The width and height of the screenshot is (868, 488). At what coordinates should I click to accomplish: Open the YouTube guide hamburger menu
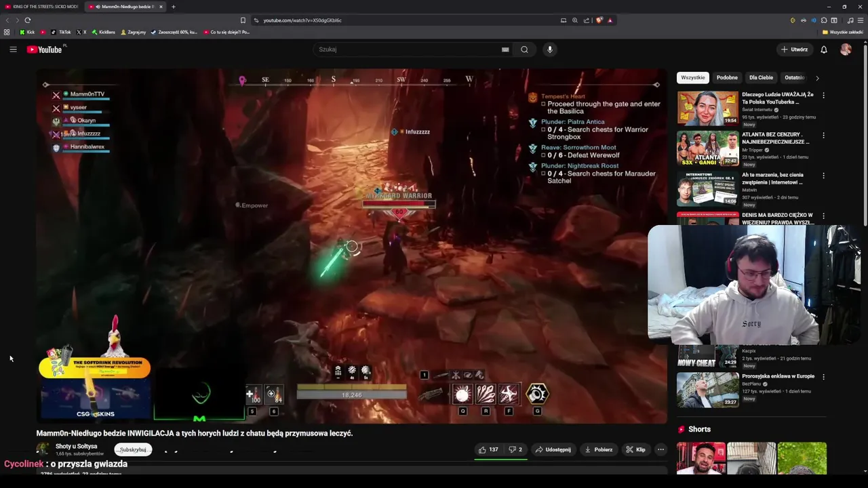tap(13, 49)
